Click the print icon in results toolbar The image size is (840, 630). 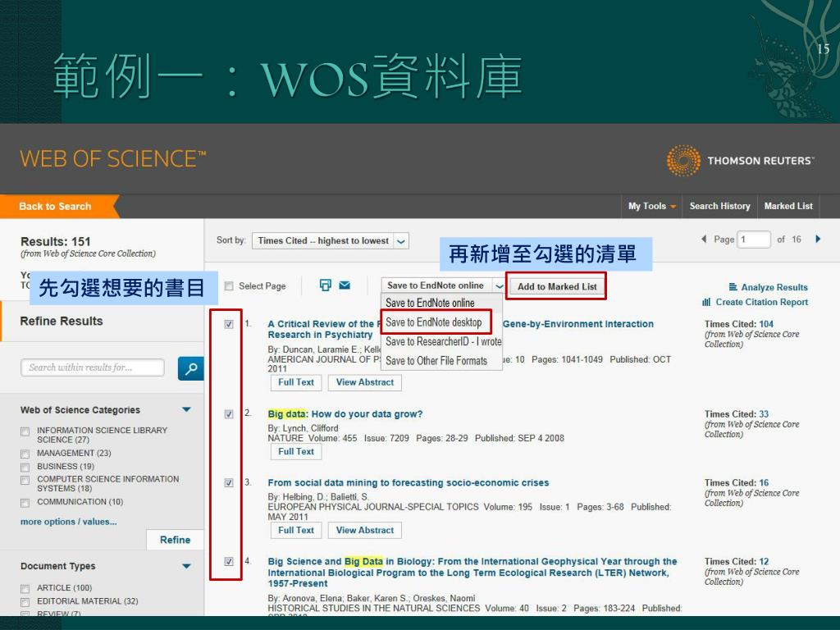click(x=325, y=285)
